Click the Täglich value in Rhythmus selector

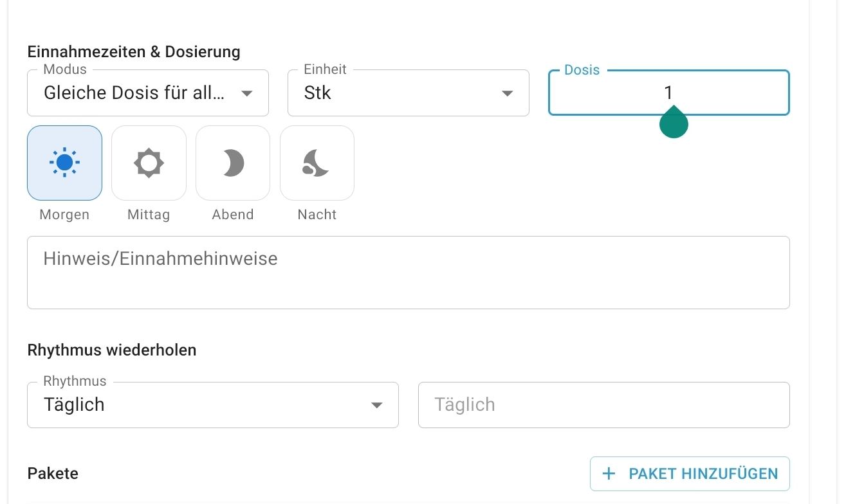[x=74, y=405]
